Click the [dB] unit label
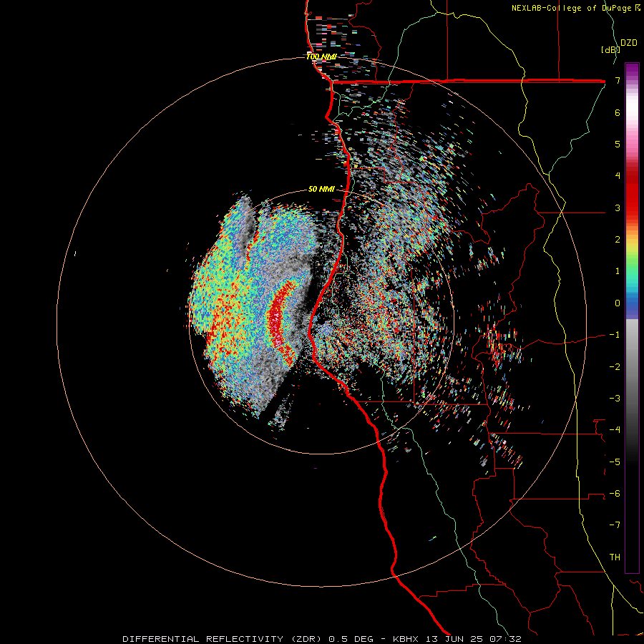Image resolution: width=644 pixels, height=644 pixels. point(610,49)
